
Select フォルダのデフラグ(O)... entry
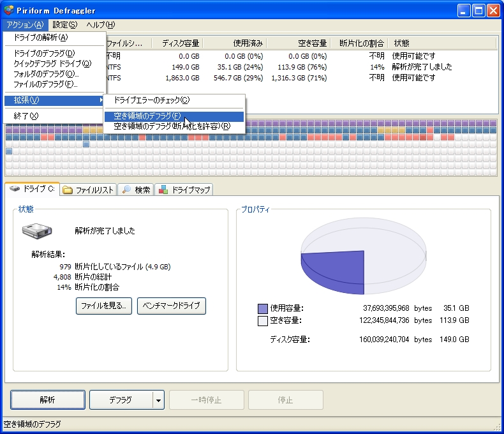[x=55, y=74]
